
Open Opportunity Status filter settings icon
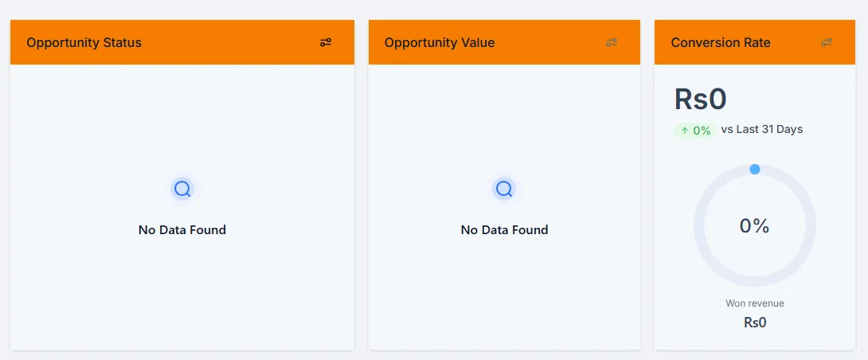(x=326, y=42)
